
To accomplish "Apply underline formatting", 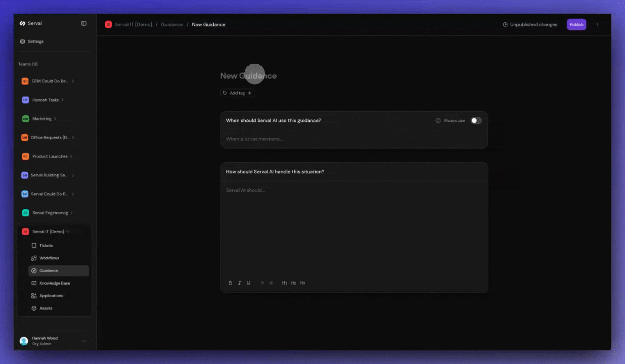I will 248,283.
